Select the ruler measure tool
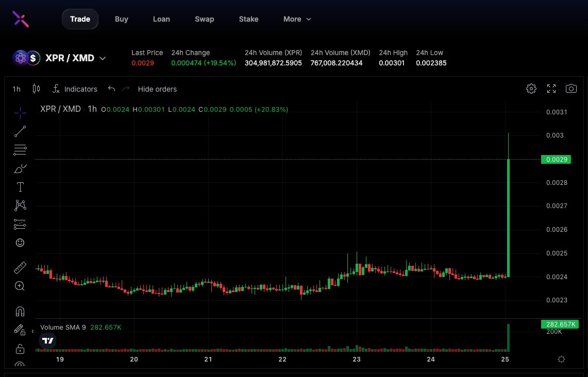588x377 pixels. click(20, 268)
